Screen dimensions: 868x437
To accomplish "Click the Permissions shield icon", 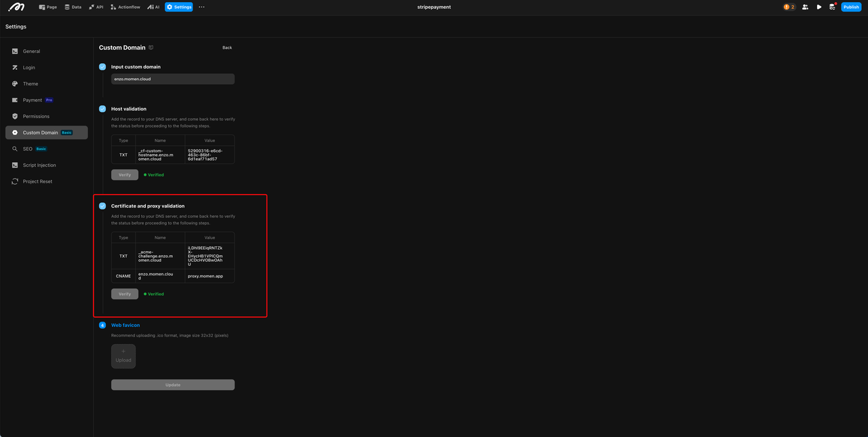I will pyautogui.click(x=15, y=116).
